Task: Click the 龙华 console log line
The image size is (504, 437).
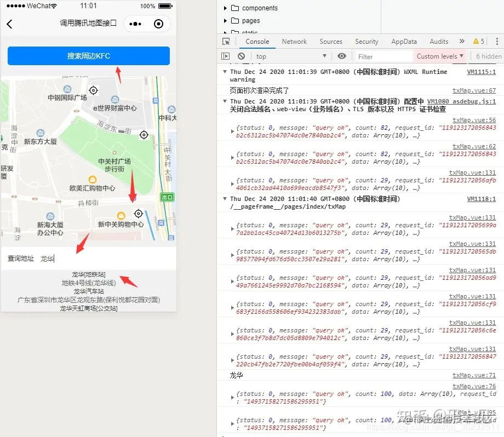Action: coord(236,375)
